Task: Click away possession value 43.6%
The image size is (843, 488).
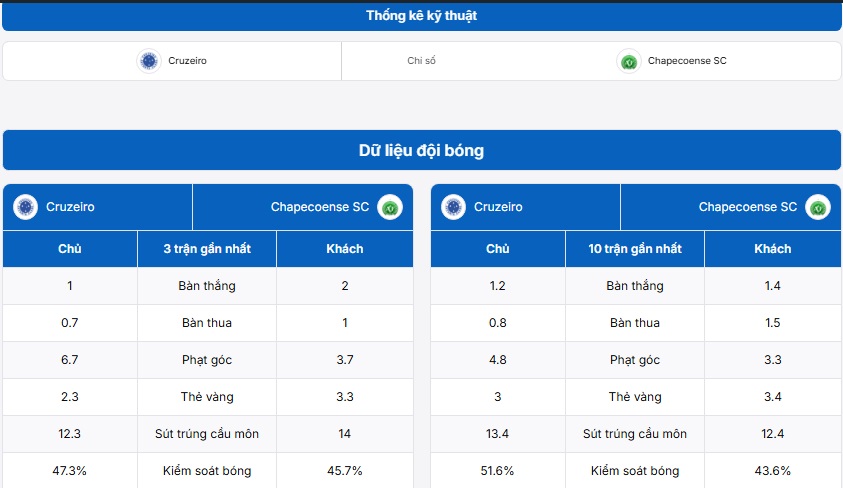Action: click(x=773, y=471)
